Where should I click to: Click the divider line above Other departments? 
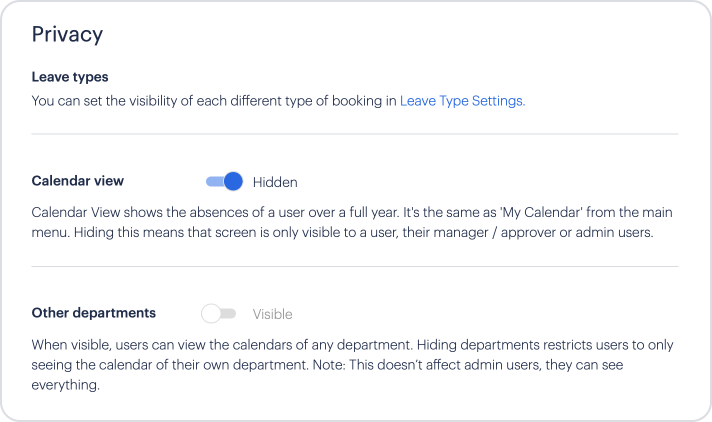pyautogui.click(x=355, y=266)
